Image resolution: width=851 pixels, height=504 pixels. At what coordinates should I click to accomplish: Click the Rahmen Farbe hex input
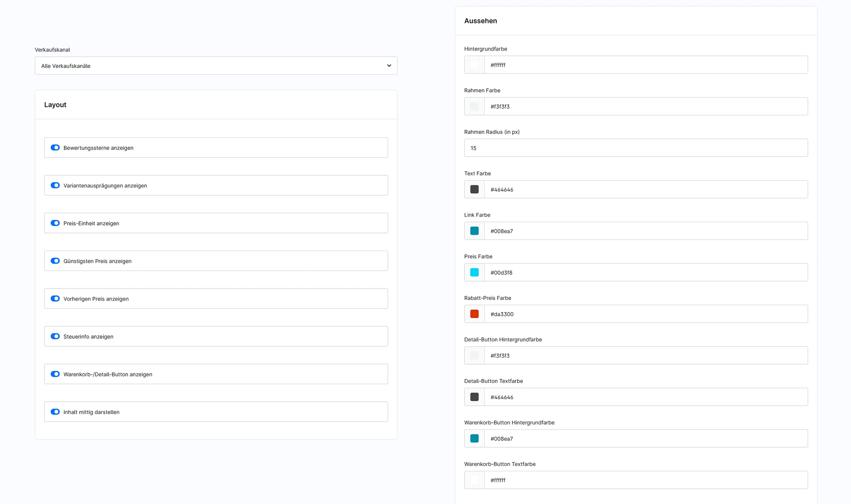coord(645,107)
